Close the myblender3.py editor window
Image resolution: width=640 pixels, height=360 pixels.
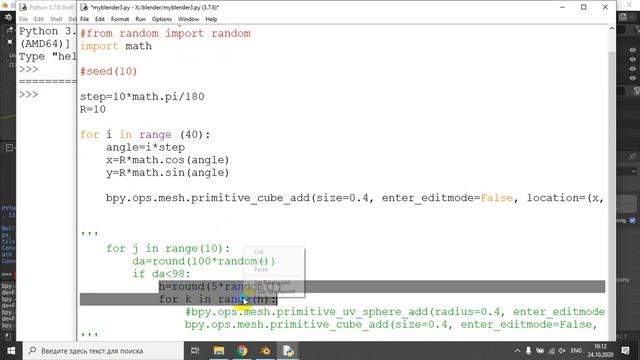(x=605, y=7)
